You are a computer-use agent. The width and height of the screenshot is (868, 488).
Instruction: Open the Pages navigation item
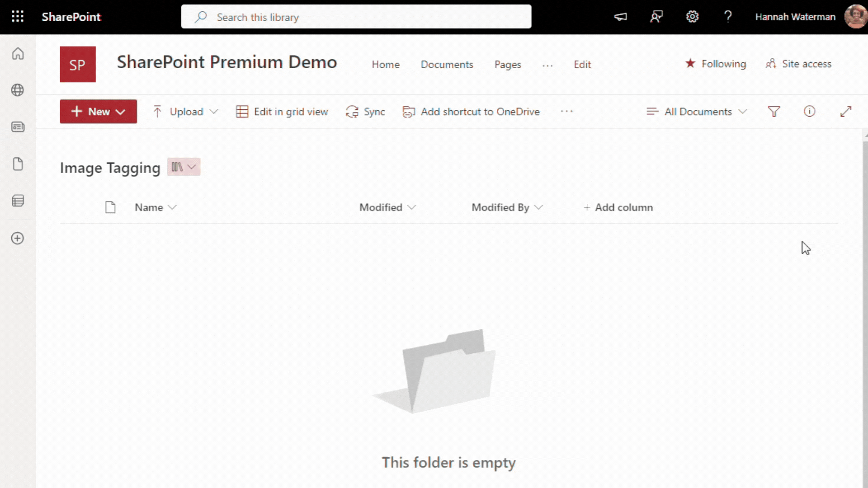(x=508, y=64)
